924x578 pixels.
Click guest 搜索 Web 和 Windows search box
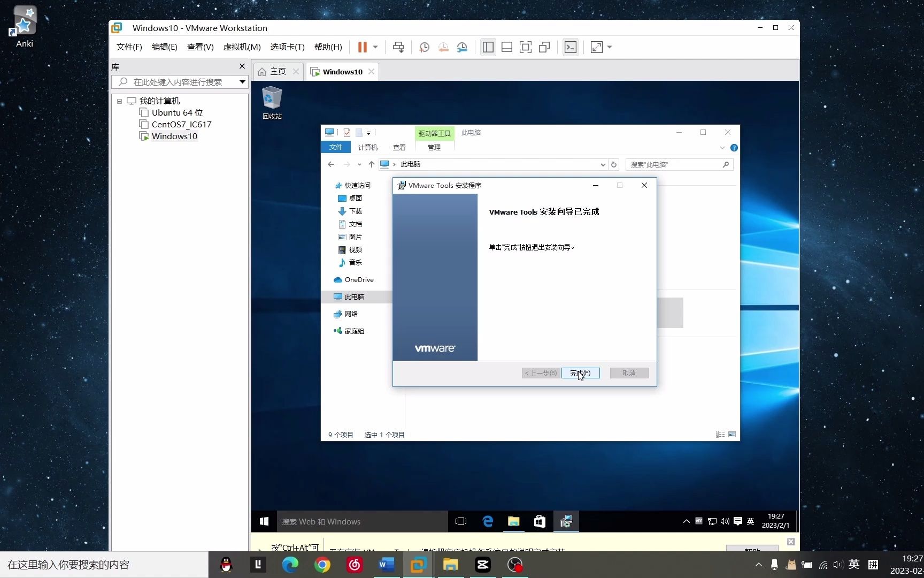tap(362, 521)
